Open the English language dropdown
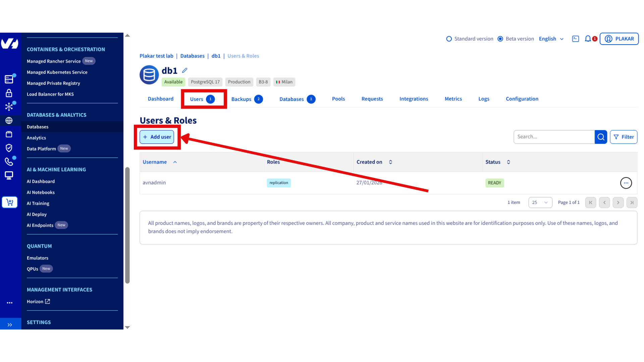 click(x=550, y=39)
